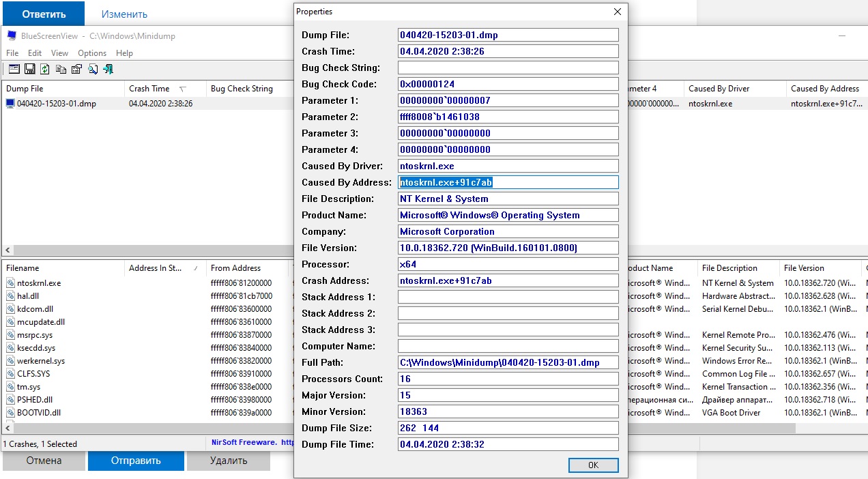Click the Dump File Time field

pos(508,444)
